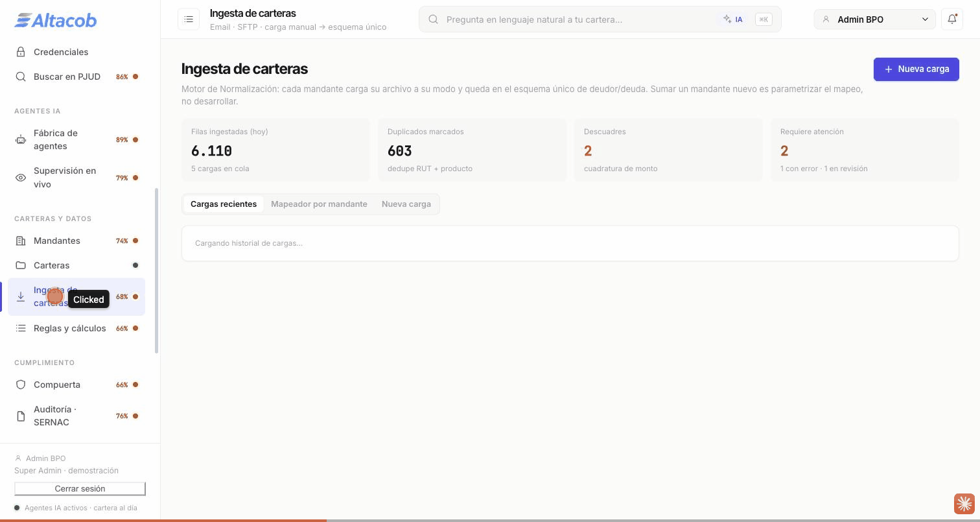Open the Nueva carga tab
This screenshot has height=522, width=980.
point(406,204)
